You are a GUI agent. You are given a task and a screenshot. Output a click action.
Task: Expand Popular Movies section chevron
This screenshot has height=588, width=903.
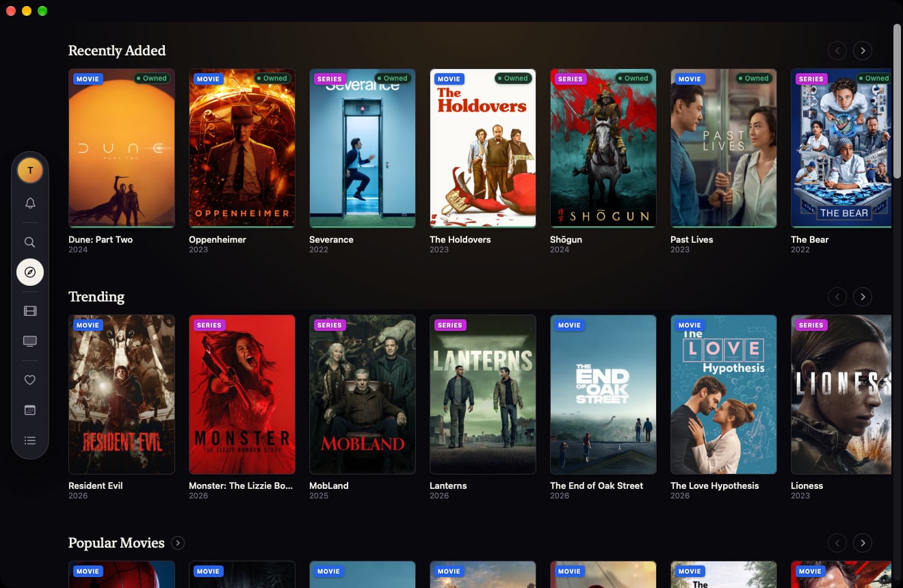click(178, 543)
